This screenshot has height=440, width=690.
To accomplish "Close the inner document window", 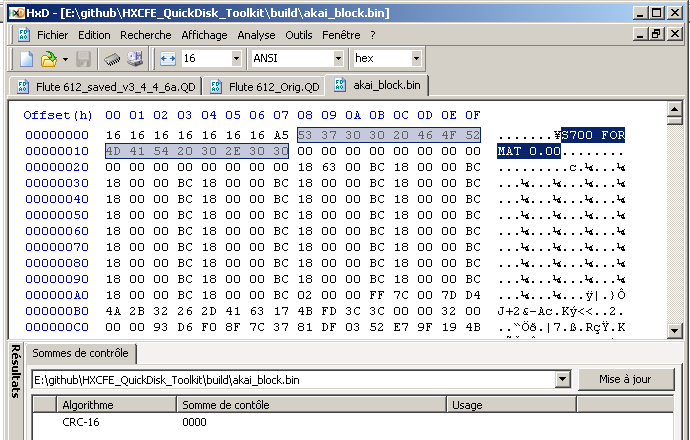I will point(674,34).
